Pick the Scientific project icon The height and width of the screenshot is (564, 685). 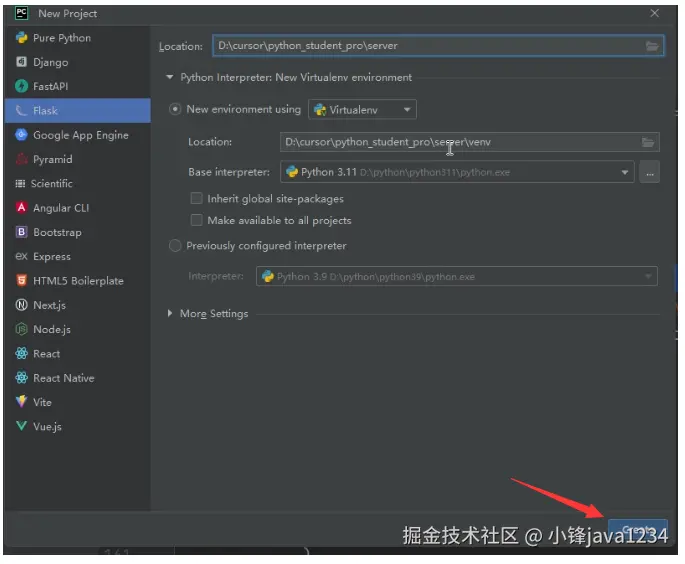[x=20, y=183]
